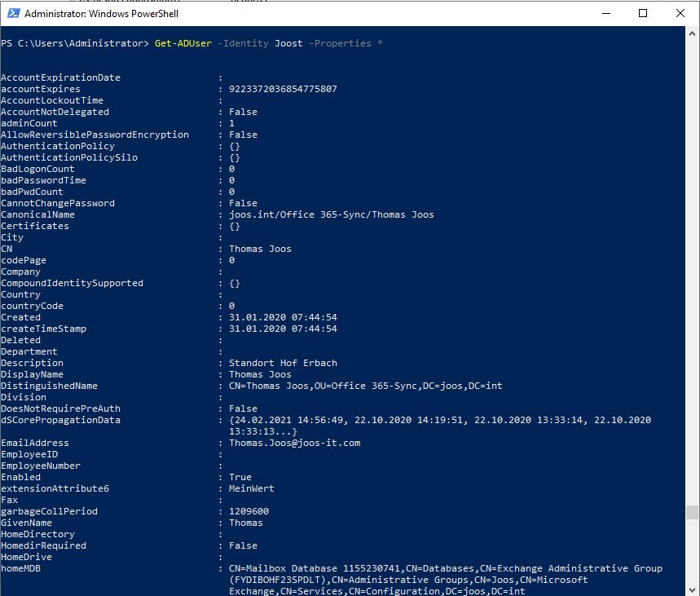The width and height of the screenshot is (700, 596).
Task: Click the CanonicalName value joos.int/Office 365-Sync
Action: click(x=331, y=214)
